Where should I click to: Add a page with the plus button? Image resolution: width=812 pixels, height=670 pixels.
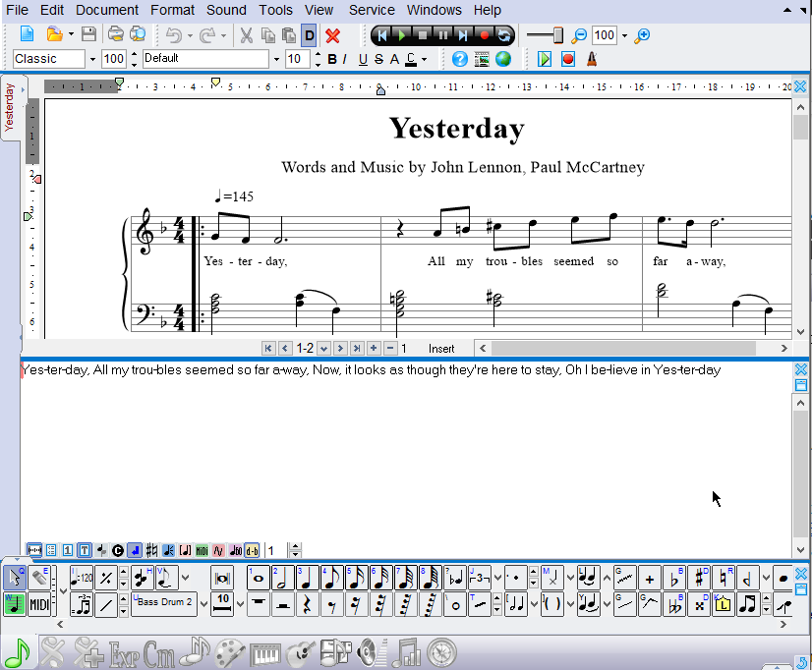point(374,348)
